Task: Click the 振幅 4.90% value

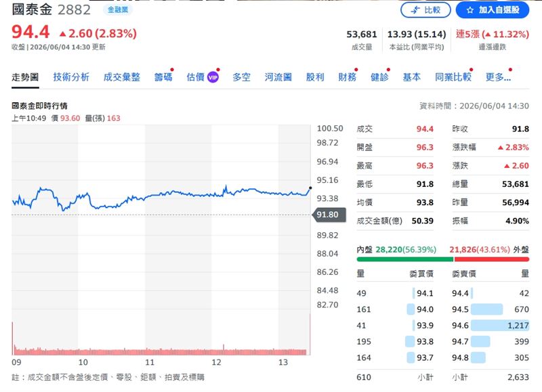Action: pyautogui.click(x=517, y=221)
